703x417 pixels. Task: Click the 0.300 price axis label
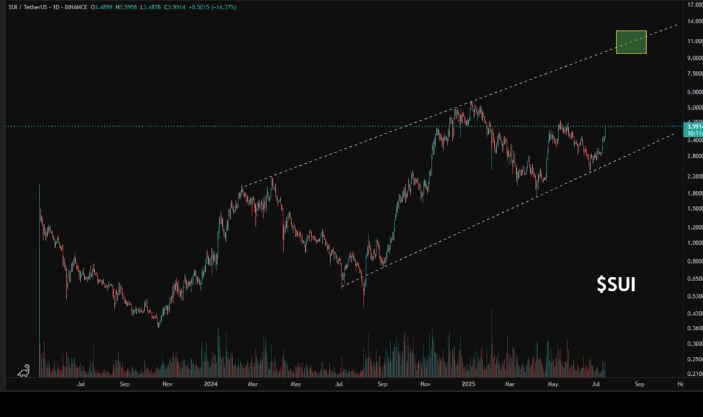tap(694, 343)
